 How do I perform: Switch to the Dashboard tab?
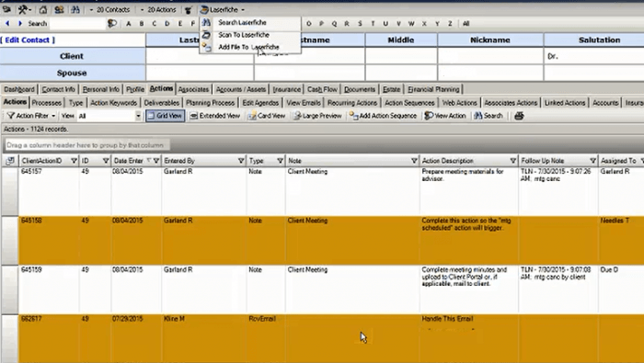click(x=19, y=89)
